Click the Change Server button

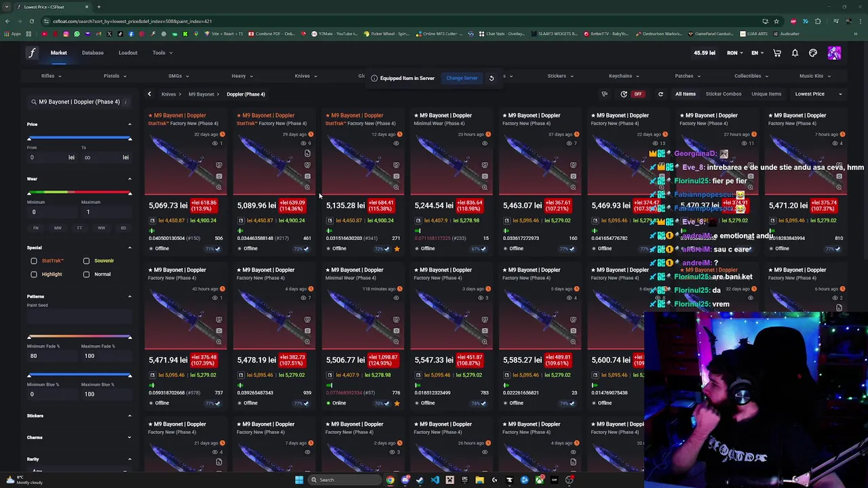[462, 78]
